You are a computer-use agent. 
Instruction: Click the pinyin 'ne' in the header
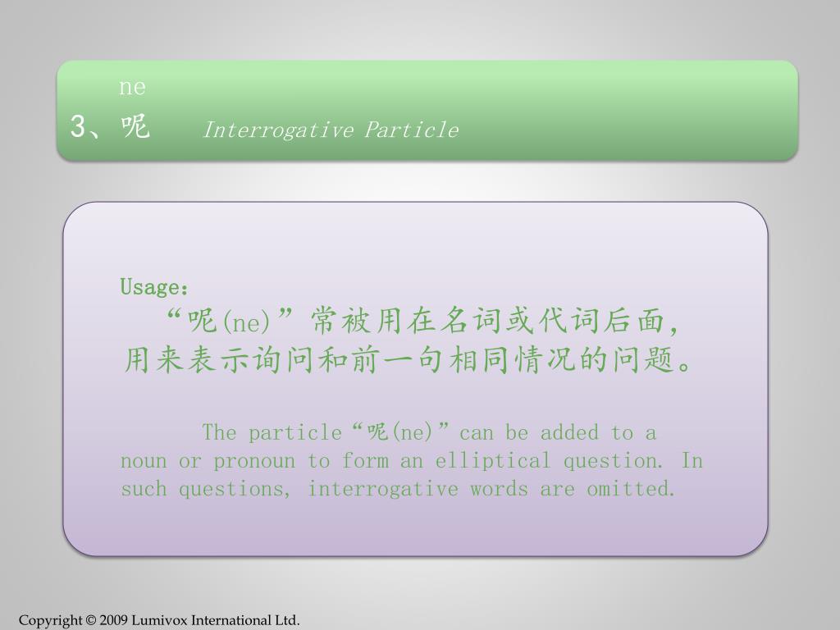pyautogui.click(x=132, y=87)
